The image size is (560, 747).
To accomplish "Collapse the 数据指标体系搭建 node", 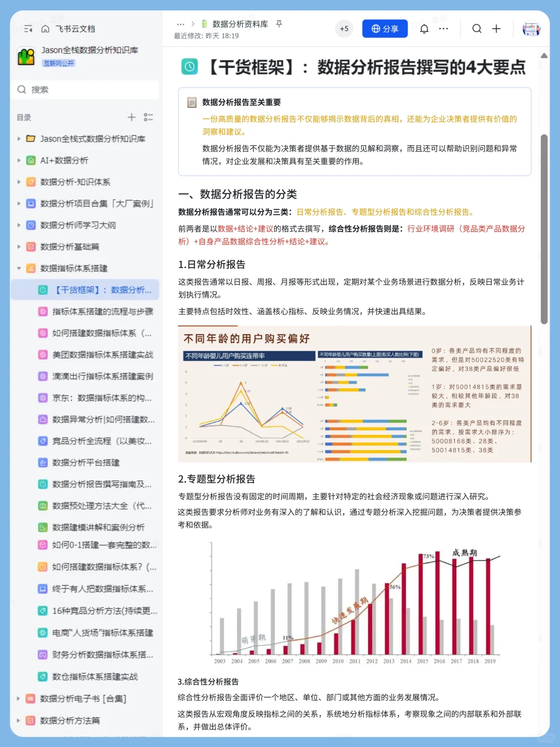I will click(x=19, y=268).
